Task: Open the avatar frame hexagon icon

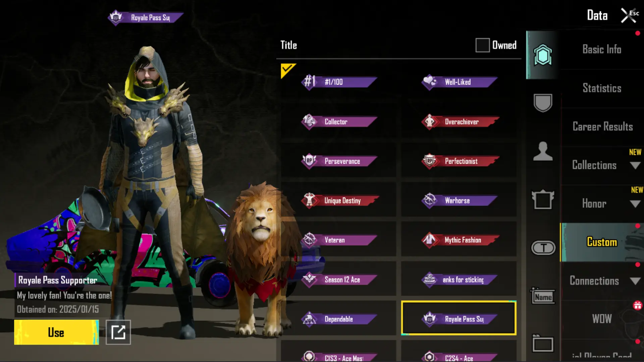Action: tap(543, 55)
